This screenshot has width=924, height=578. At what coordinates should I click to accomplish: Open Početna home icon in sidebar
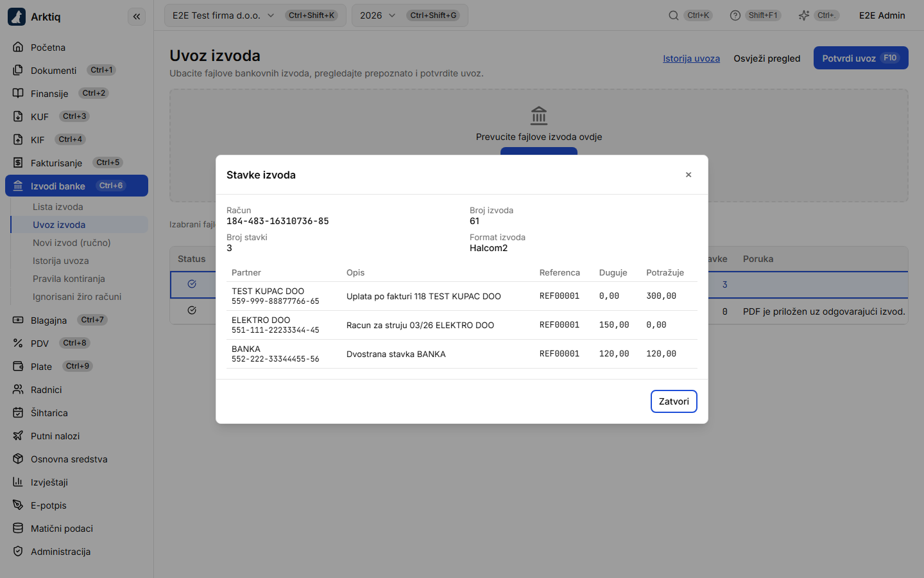point(18,47)
